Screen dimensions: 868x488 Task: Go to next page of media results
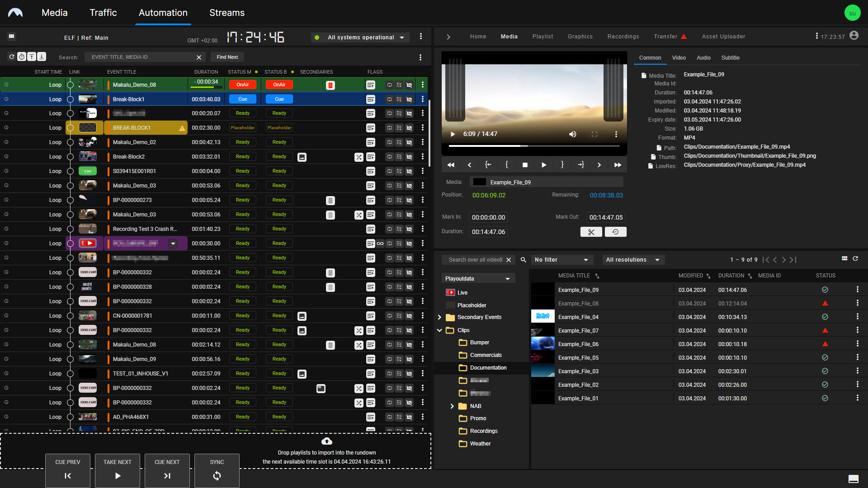tap(784, 260)
